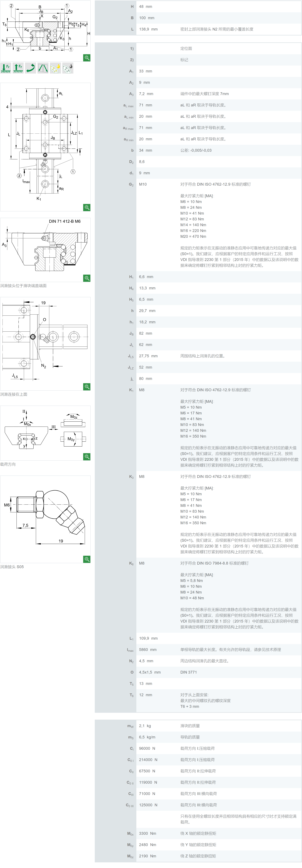Select the L value 138,9 mm
The height and width of the screenshot is (868, 302).
[x=149, y=29]
